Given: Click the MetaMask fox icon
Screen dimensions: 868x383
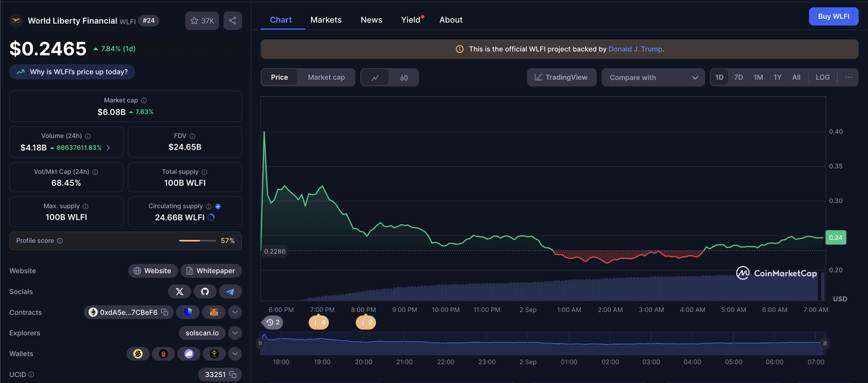Looking at the screenshot, I should tap(214, 312).
